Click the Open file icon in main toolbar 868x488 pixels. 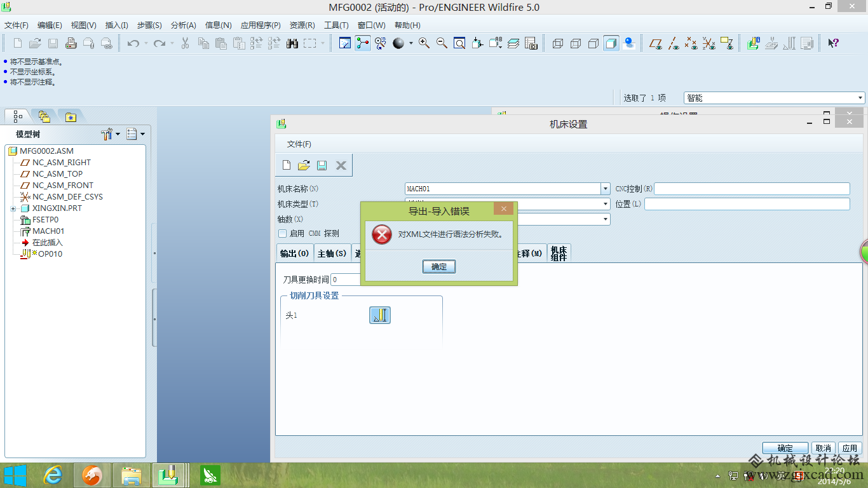[36, 43]
